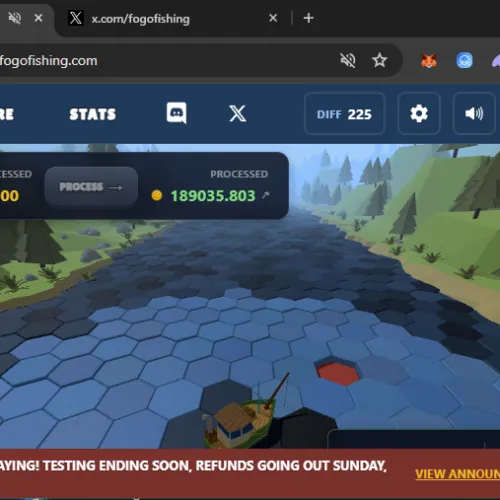The width and height of the screenshot is (500, 500).
Task: Follow the VIEW ANNOUNCEMENT link
Action: pos(457,474)
